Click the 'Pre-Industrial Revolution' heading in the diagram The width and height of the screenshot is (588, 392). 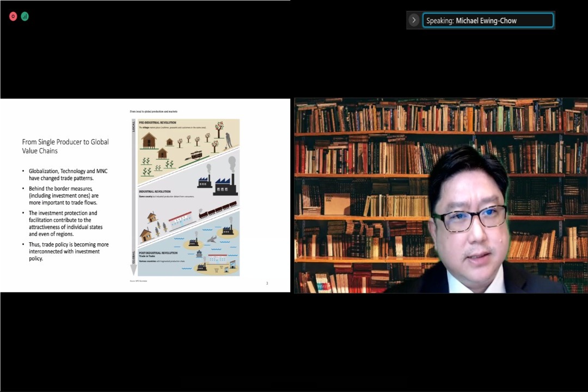pyautogui.click(x=157, y=123)
